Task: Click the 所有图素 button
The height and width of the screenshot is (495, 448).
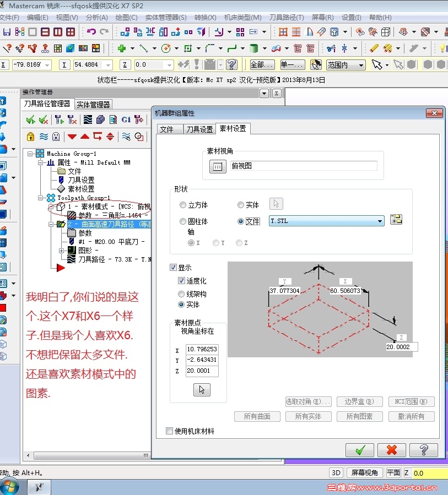Action: (x=359, y=416)
